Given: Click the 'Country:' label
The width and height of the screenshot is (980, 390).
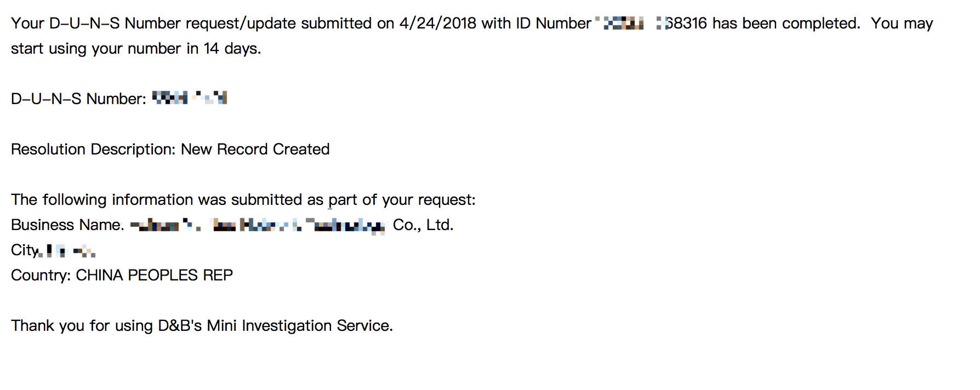Looking at the screenshot, I should pyautogui.click(x=41, y=275).
